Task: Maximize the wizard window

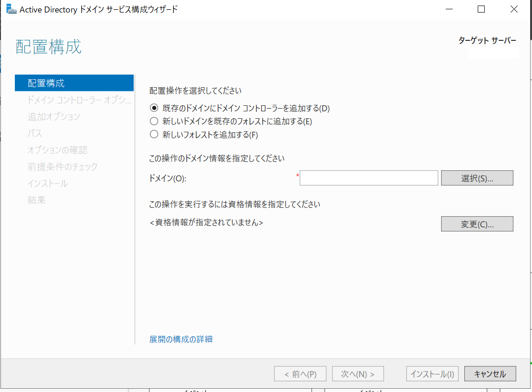Action: tap(481, 9)
